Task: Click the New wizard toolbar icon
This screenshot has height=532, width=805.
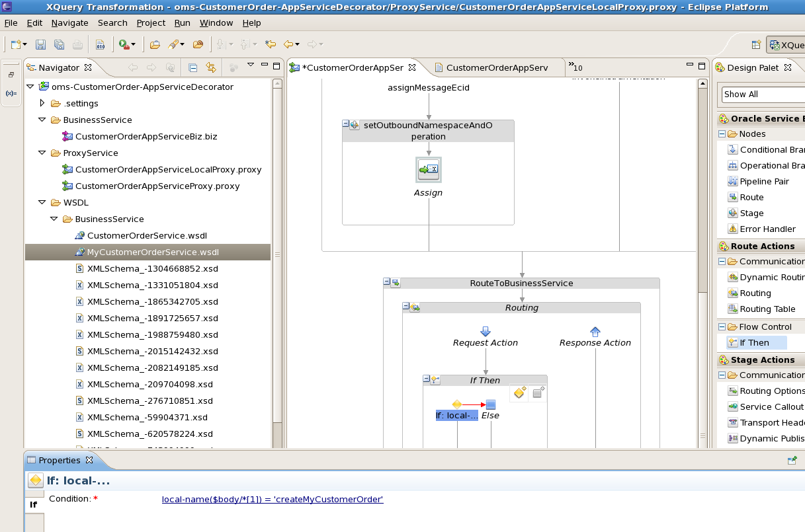Action: coord(16,44)
